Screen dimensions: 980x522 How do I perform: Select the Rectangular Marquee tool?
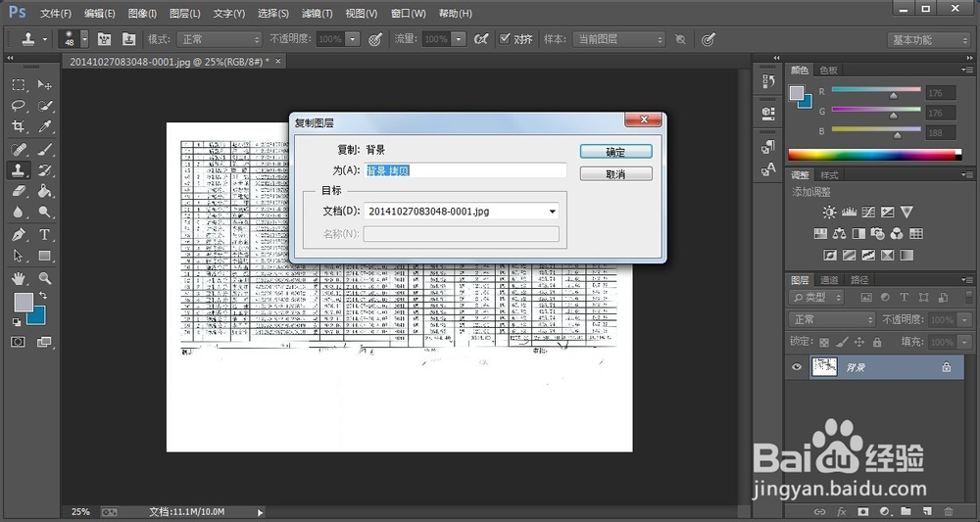pyautogui.click(x=19, y=84)
